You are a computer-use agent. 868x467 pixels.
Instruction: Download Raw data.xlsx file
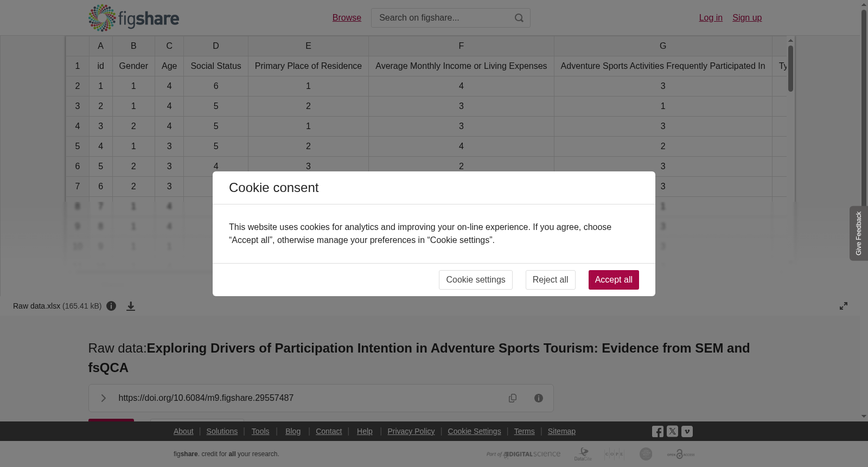click(x=131, y=306)
